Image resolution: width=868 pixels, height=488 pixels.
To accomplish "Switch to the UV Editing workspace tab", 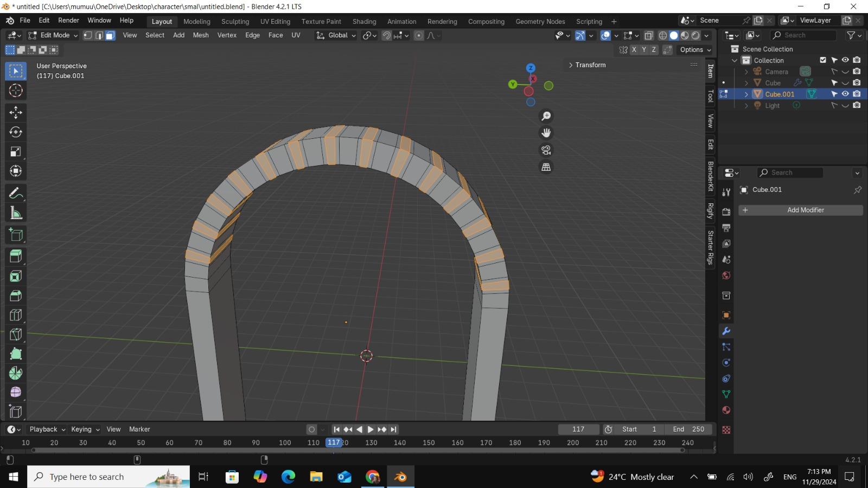I will 275,22.
